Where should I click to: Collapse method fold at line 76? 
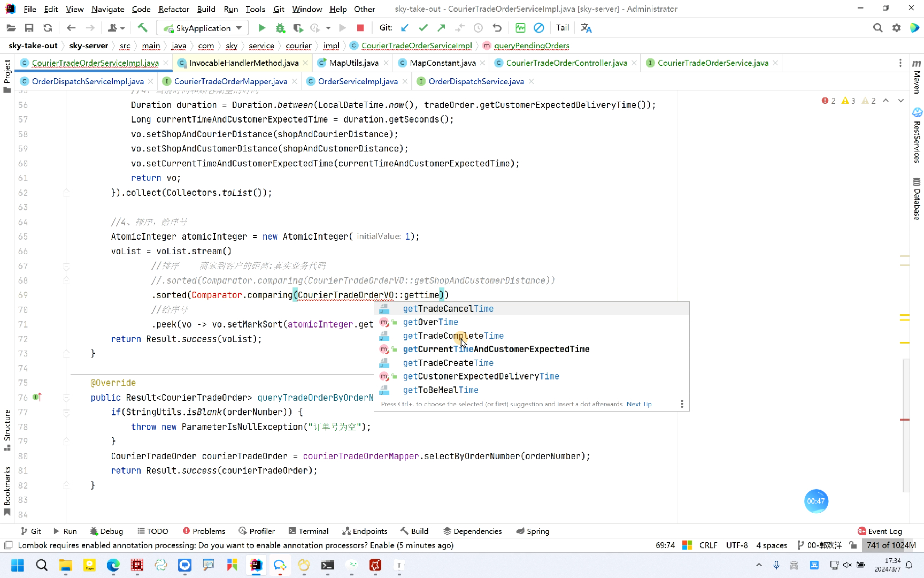click(x=66, y=398)
